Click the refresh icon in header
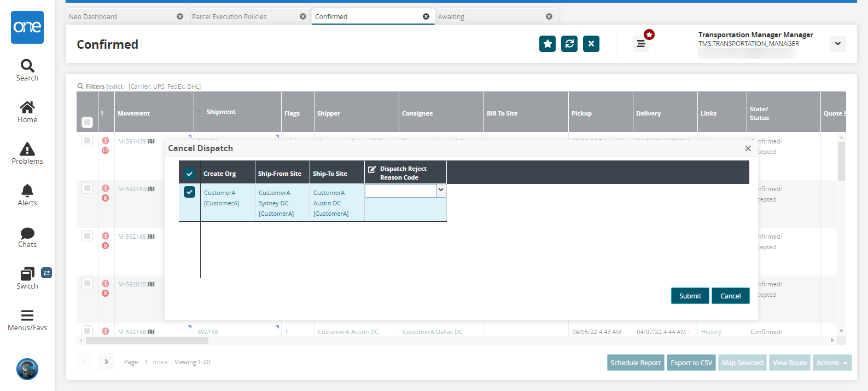Viewport: 868px width, 391px height. [569, 44]
